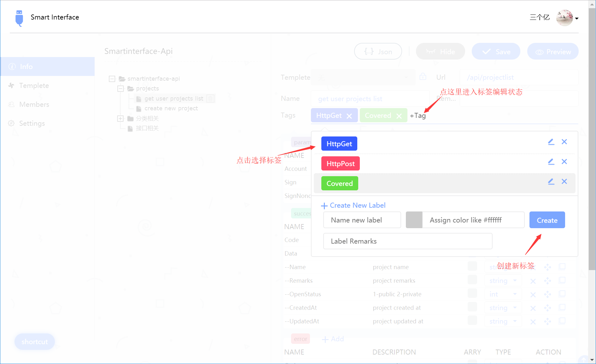
Task: Remove the HttpGet tag from the Tags row
Action: coord(349,116)
